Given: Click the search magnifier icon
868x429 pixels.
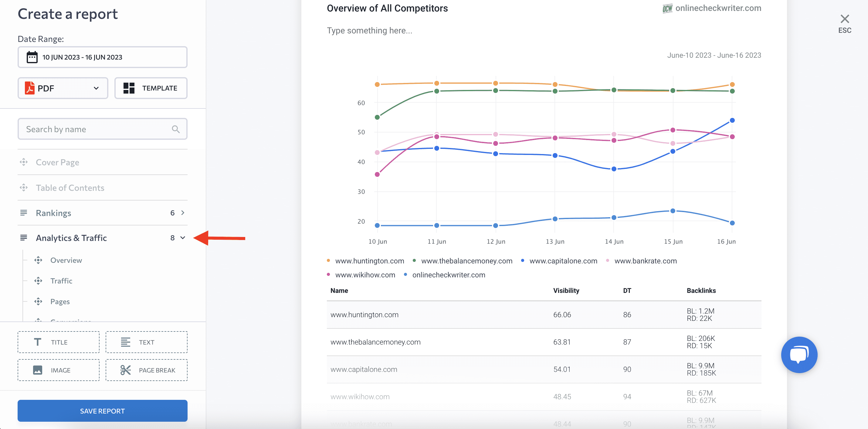Looking at the screenshot, I should coord(175,129).
